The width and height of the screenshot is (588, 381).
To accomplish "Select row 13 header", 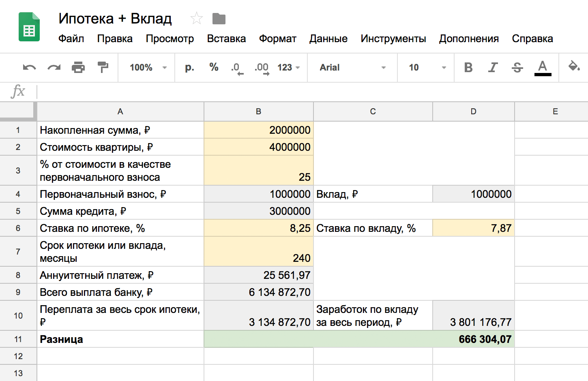I will point(18,373).
